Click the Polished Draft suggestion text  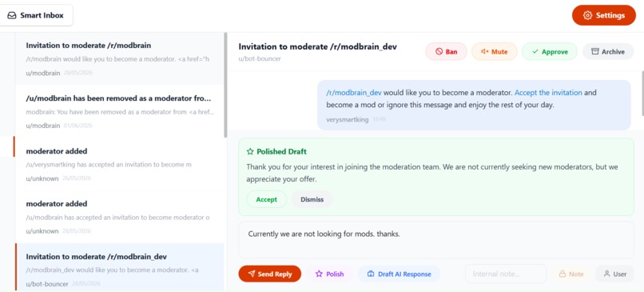(432, 173)
